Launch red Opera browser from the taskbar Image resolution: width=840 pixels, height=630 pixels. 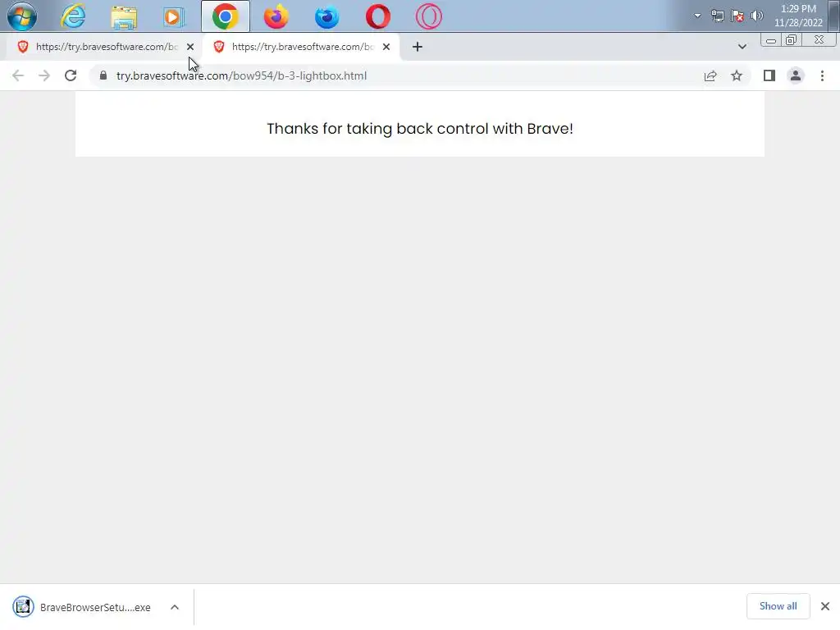pyautogui.click(x=378, y=16)
